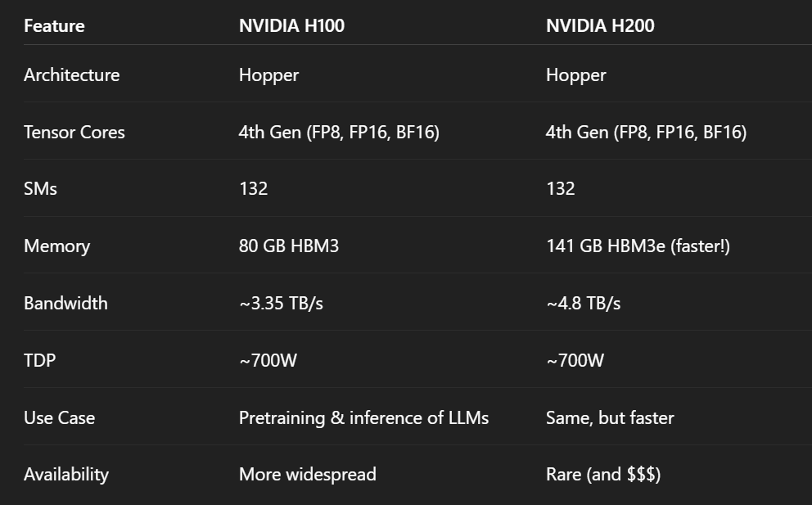Click the 'Same, but faster' cell
This screenshot has width=812, height=505.
[x=610, y=418]
